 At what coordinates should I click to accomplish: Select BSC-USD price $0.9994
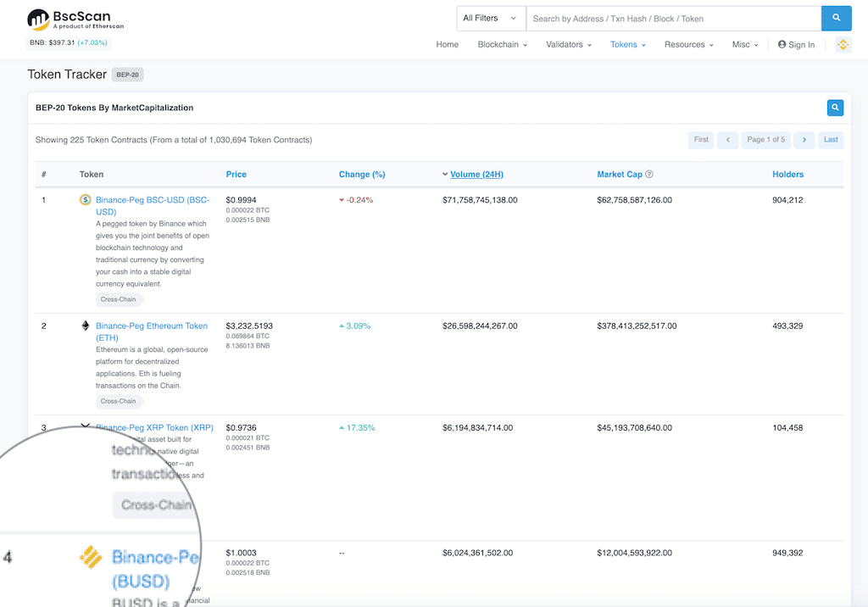click(241, 200)
